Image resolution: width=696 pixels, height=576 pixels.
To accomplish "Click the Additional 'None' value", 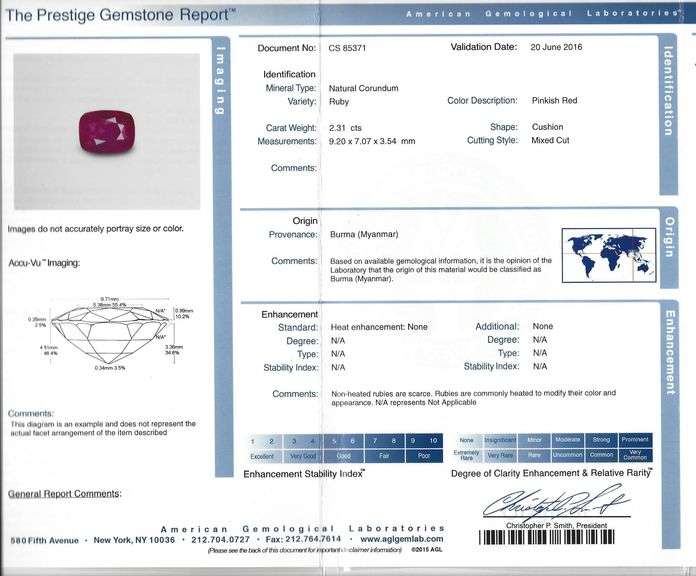I will 542,326.
